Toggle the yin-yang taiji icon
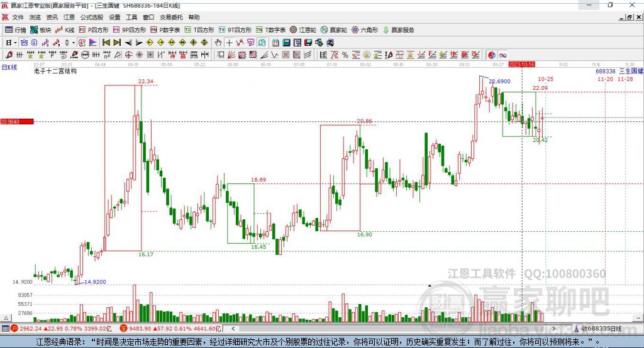 (x=491, y=55)
